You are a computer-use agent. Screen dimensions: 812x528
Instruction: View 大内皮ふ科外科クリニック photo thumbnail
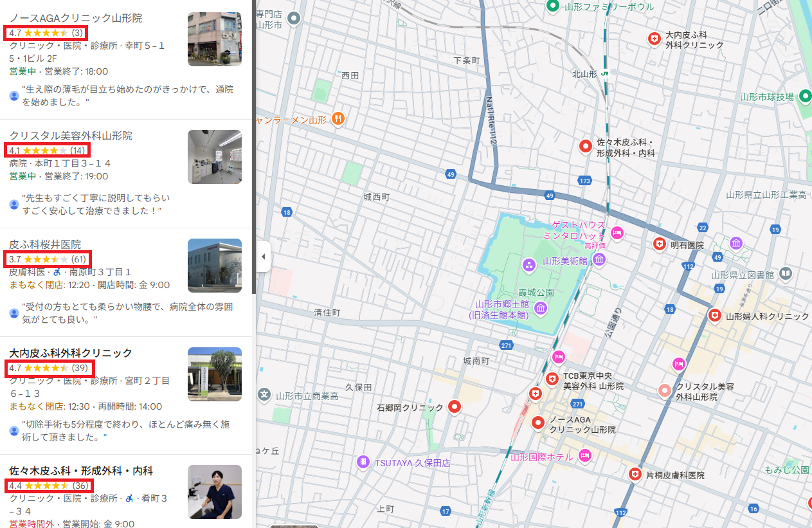pyautogui.click(x=215, y=374)
